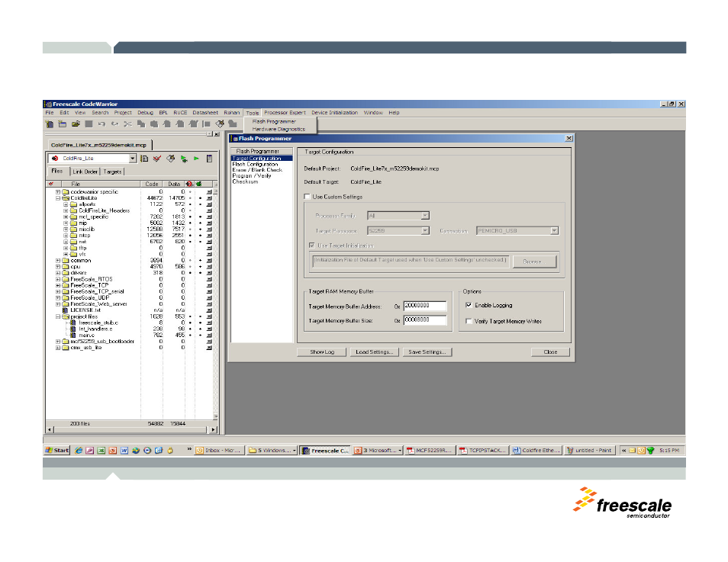Image resolution: width=728 pixels, height=562 pixels.
Task: Click the main.c file icon
Action: tap(73, 335)
